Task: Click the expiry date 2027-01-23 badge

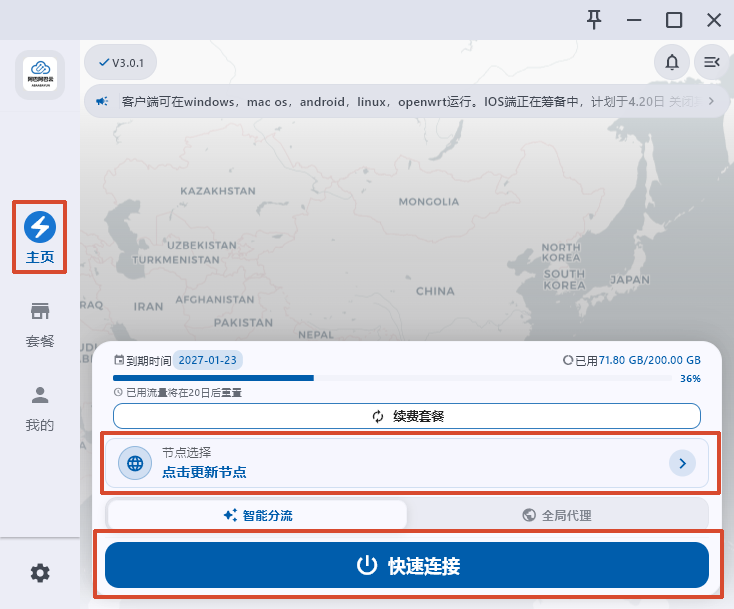Action: 208,360
